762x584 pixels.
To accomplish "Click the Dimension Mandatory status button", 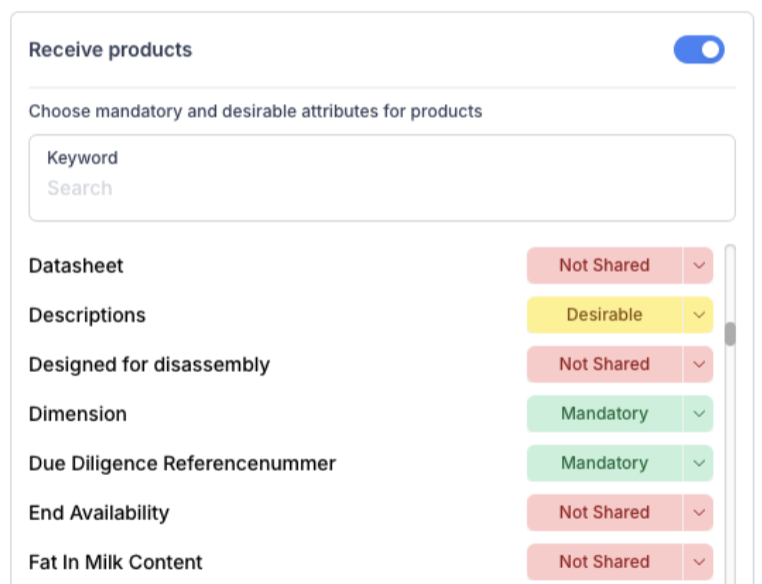I will [605, 414].
